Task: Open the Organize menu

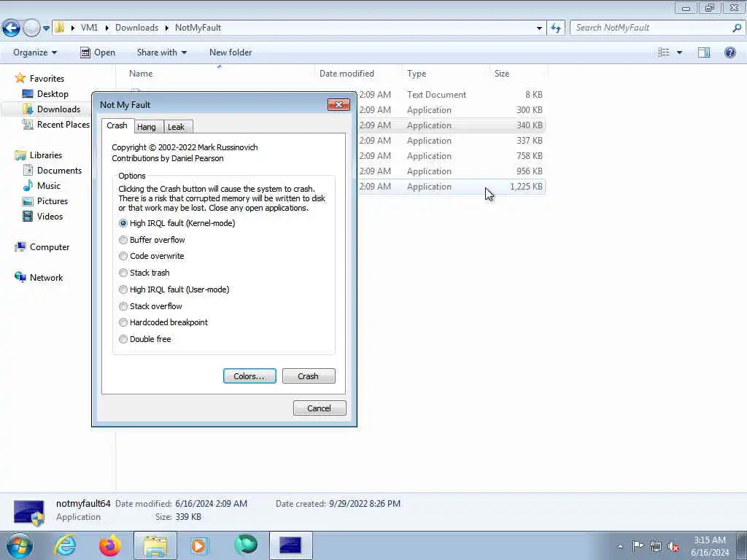Action: pos(35,52)
